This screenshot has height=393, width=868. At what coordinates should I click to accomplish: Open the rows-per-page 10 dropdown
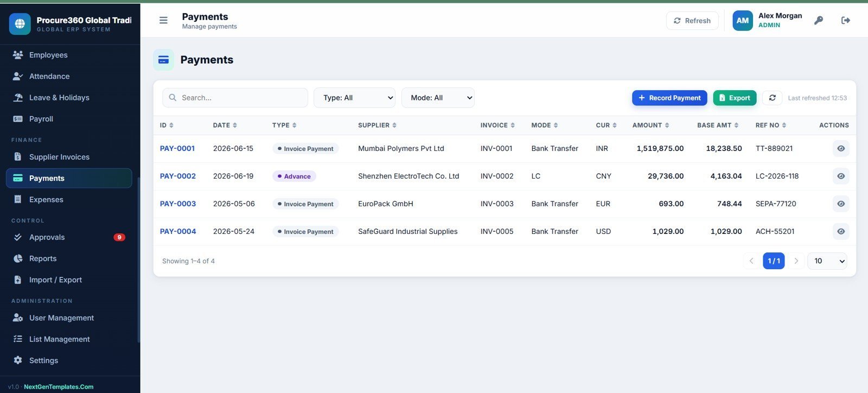click(827, 261)
